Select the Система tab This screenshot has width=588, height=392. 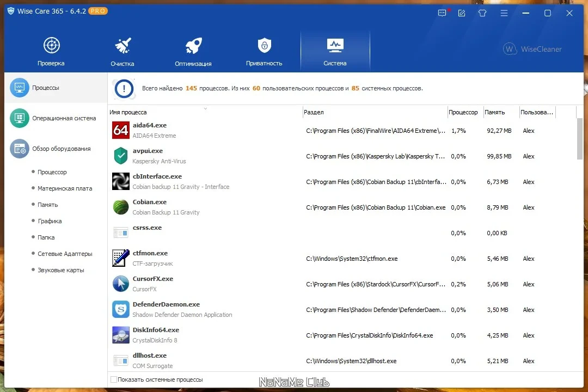[x=335, y=51]
